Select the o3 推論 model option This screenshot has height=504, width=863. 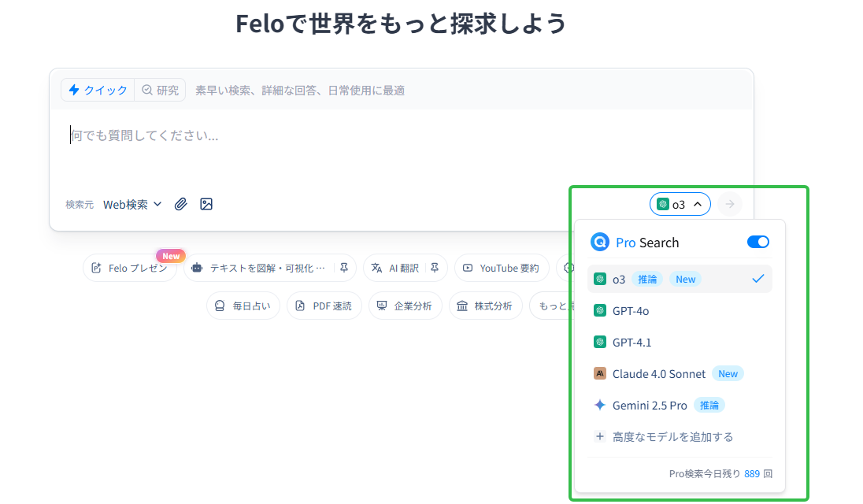pos(680,279)
